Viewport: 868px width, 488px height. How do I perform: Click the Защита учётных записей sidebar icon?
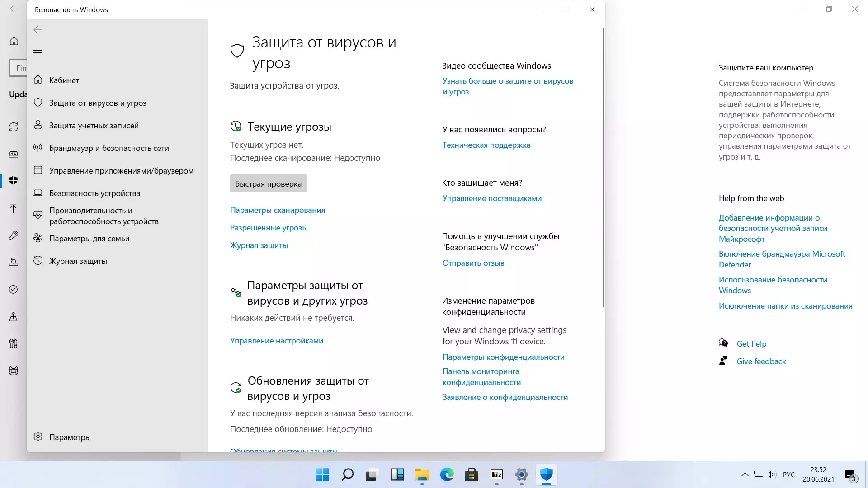[x=38, y=125]
